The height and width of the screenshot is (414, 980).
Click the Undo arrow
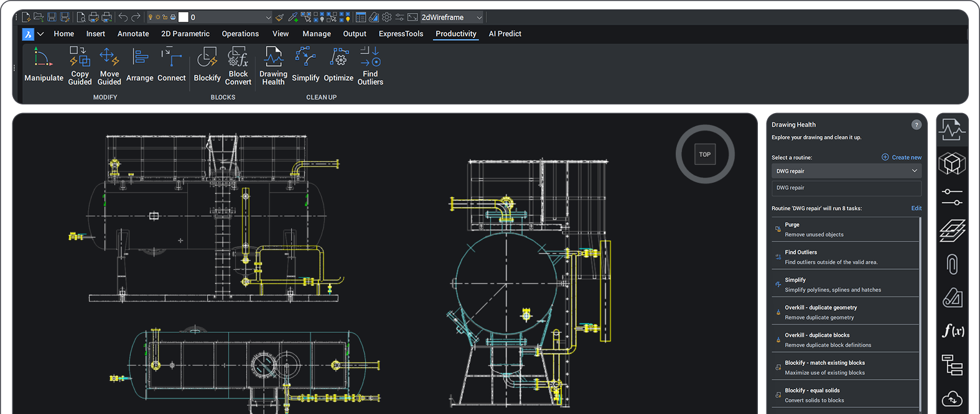pos(123,17)
